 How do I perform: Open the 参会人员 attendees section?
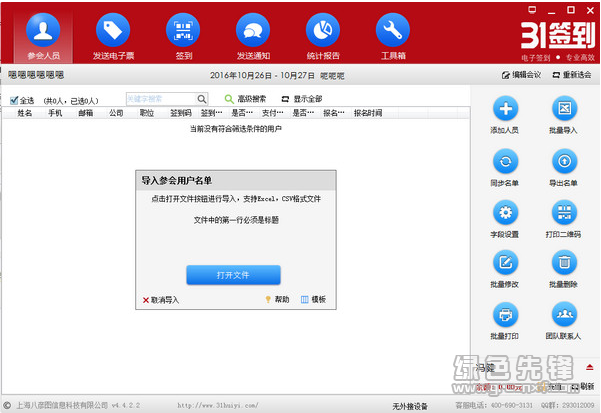43,37
